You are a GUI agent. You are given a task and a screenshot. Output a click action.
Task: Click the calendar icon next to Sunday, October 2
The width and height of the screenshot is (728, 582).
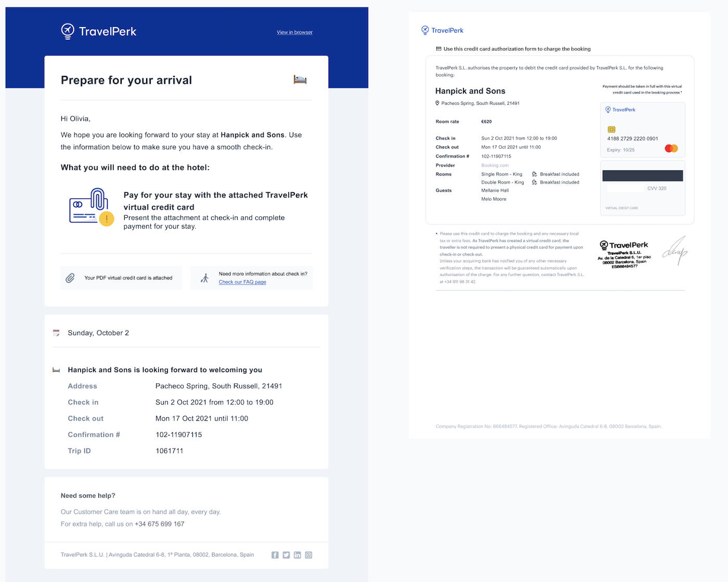coord(56,333)
